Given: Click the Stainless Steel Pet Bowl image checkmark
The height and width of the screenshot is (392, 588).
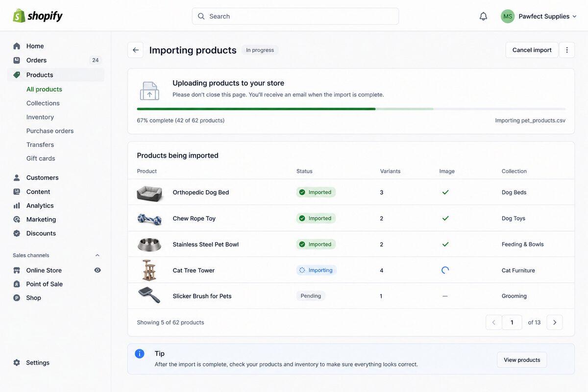Looking at the screenshot, I should coord(445,244).
